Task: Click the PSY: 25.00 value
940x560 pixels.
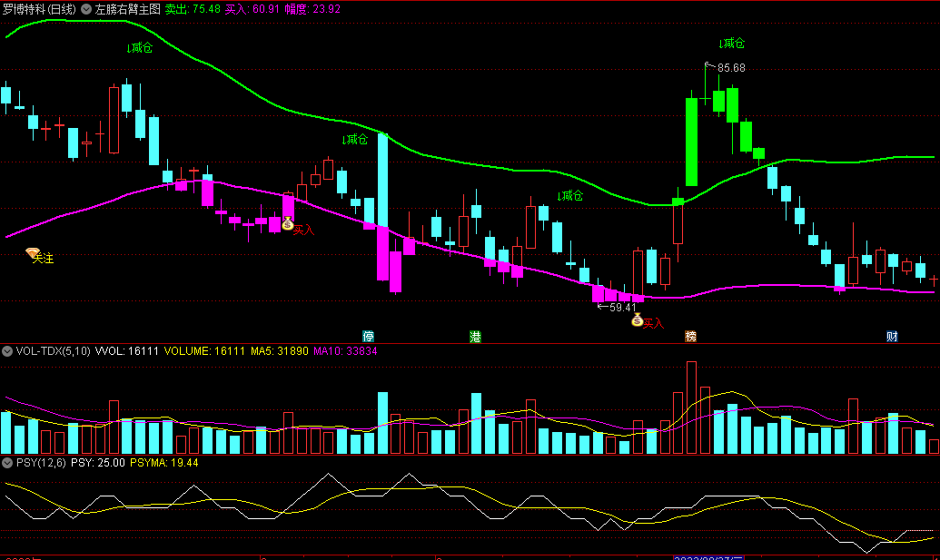Action: (x=98, y=462)
